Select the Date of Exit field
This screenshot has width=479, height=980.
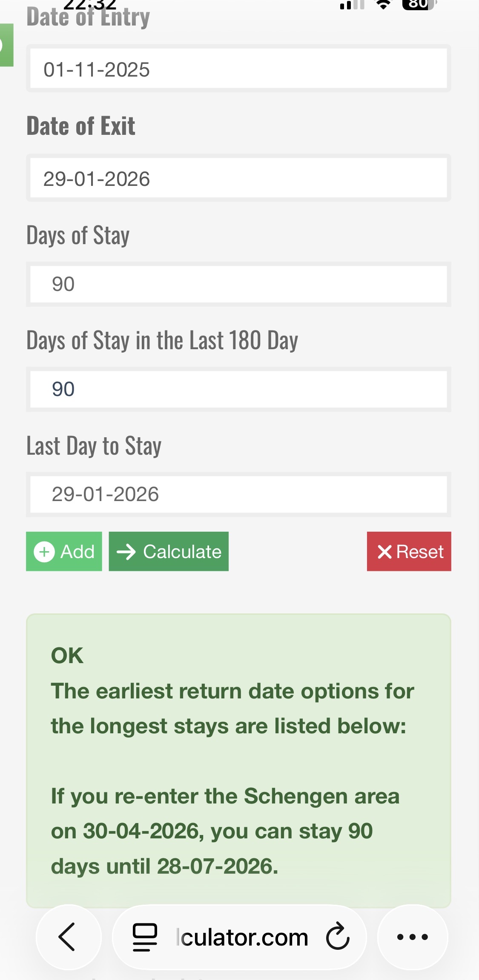(x=238, y=178)
